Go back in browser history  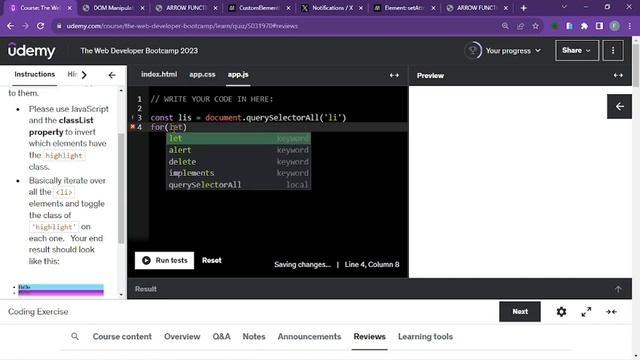click(10, 26)
